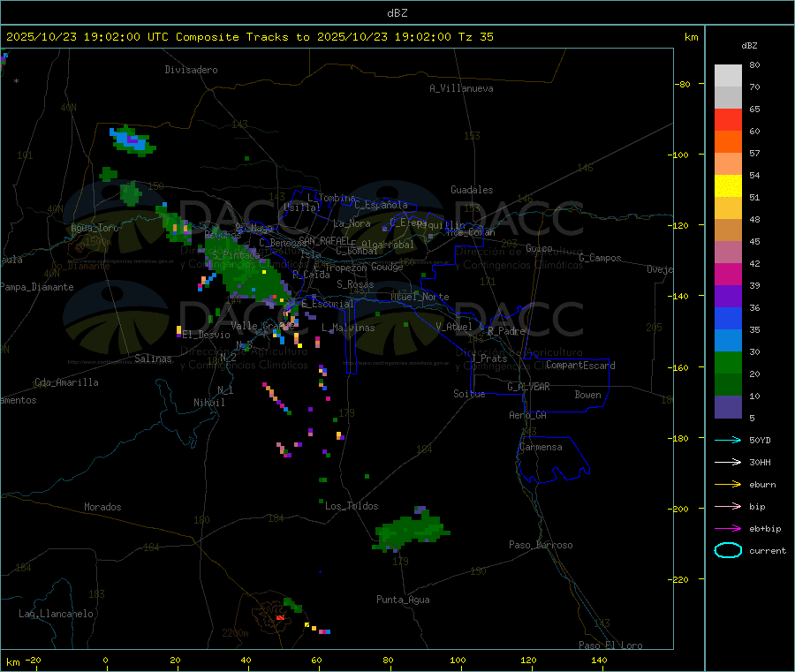Click the Carmensa place label
Image resolution: width=795 pixels, height=672 pixels.
(541, 448)
